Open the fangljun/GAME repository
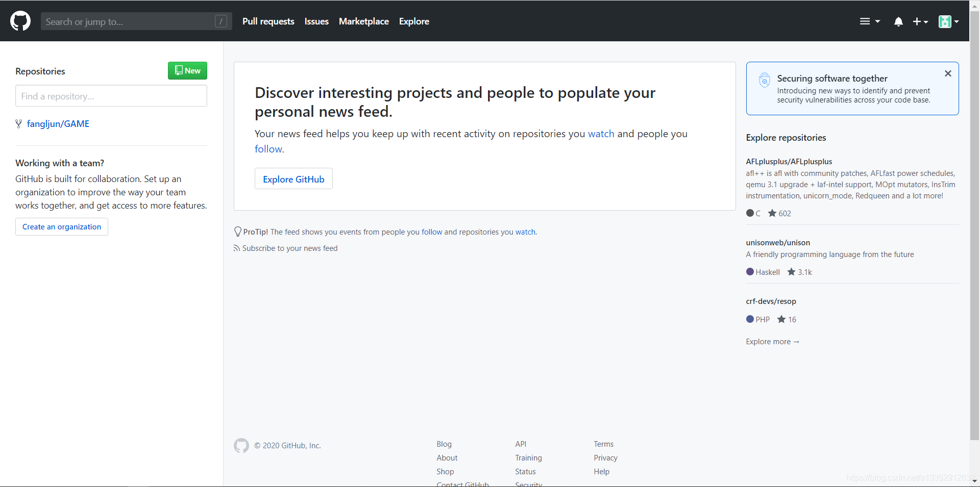The width and height of the screenshot is (980, 487). coord(58,124)
